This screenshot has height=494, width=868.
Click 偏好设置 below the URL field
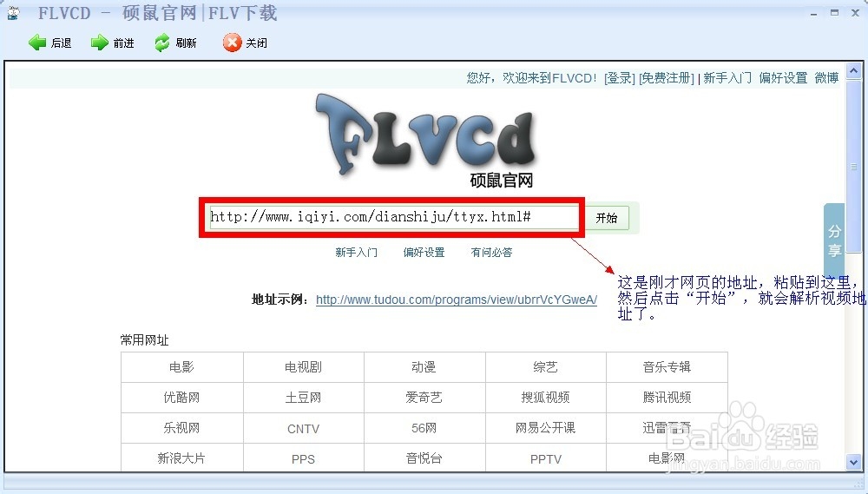(424, 253)
